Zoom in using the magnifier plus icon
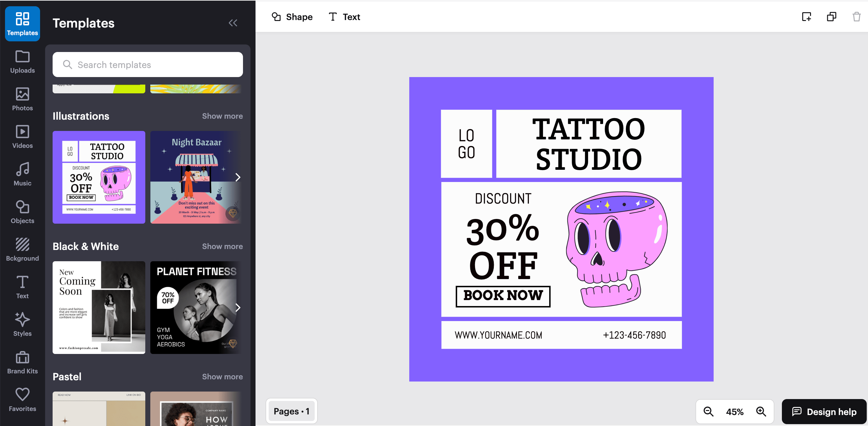Image resolution: width=868 pixels, height=426 pixels. coord(761,412)
